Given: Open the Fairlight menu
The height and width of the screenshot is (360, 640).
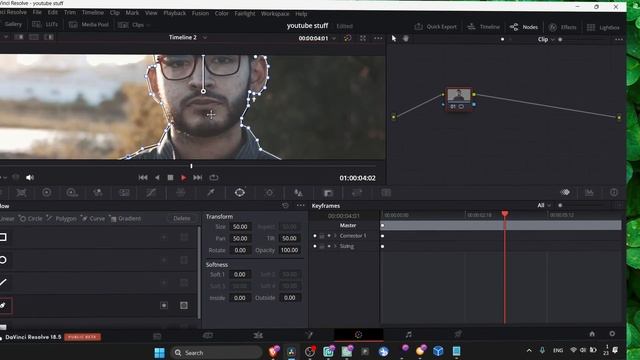Looking at the screenshot, I should pos(245,13).
